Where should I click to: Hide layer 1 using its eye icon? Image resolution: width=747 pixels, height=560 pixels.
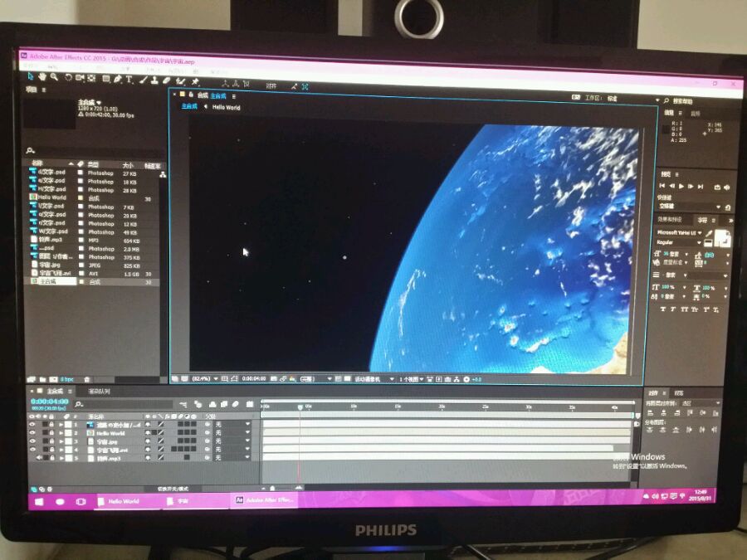click(x=32, y=424)
